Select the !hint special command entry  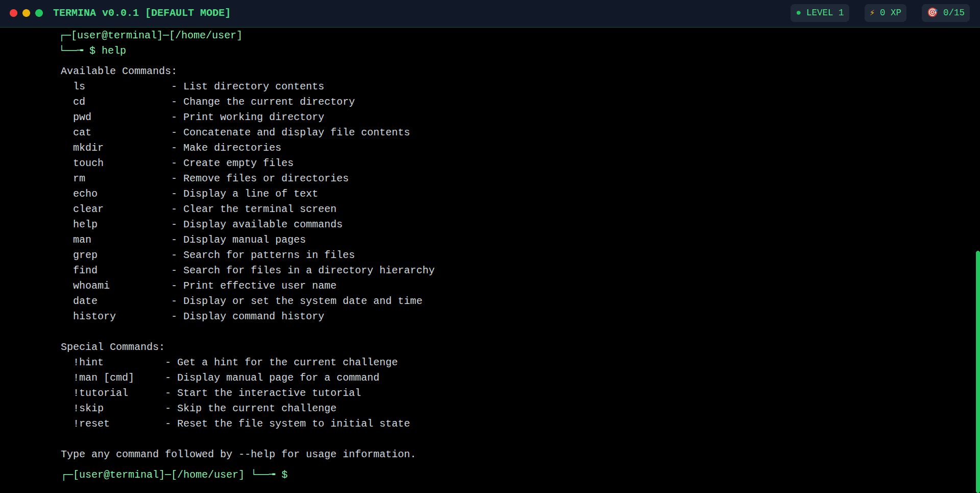click(x=88, y=362)
